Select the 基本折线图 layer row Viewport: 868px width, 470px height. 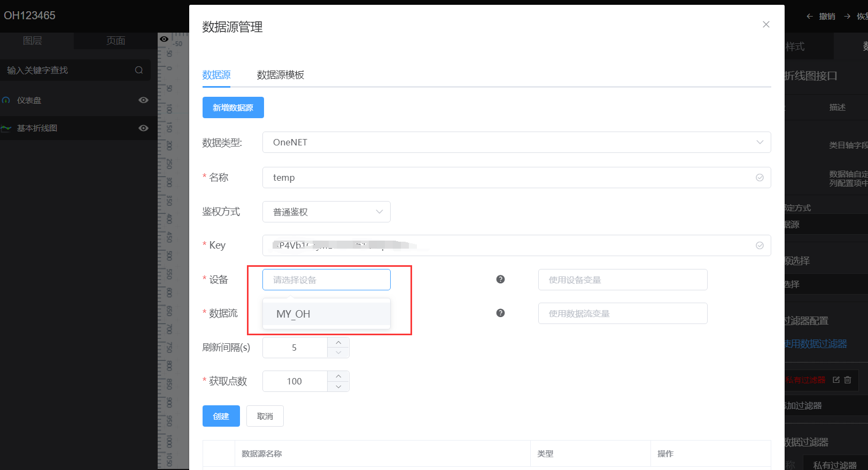pyautogui.click(x=79, y=128)
